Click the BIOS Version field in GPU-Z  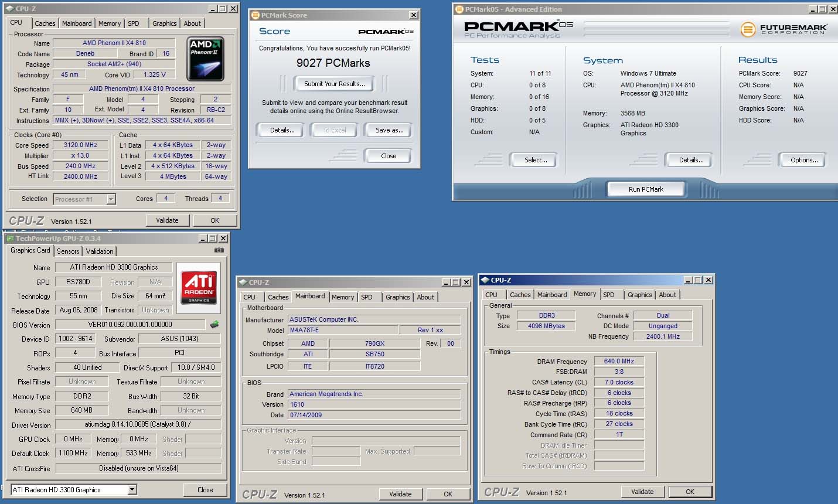[x=130, y=325]
